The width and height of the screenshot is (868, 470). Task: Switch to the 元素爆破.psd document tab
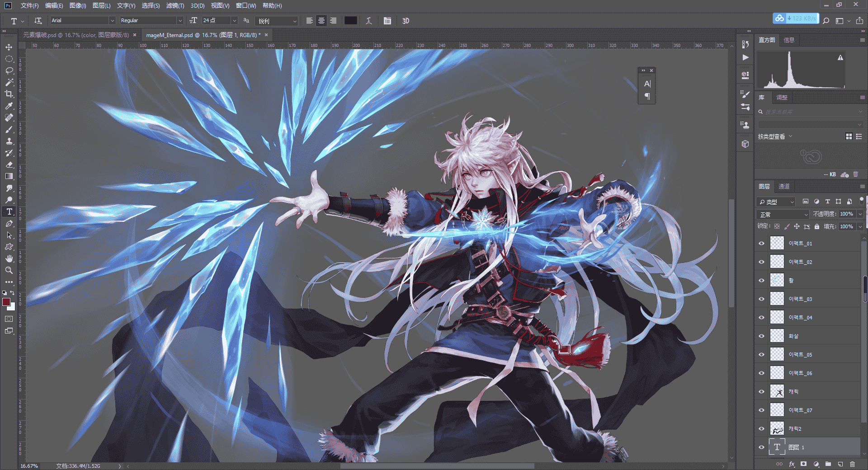click(x=76, y=35)
